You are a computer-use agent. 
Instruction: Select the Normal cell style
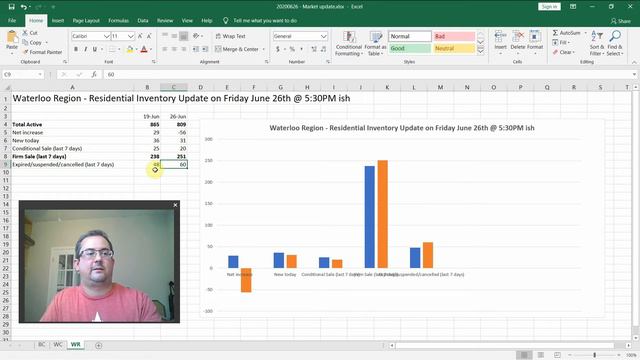pos(410,36)
